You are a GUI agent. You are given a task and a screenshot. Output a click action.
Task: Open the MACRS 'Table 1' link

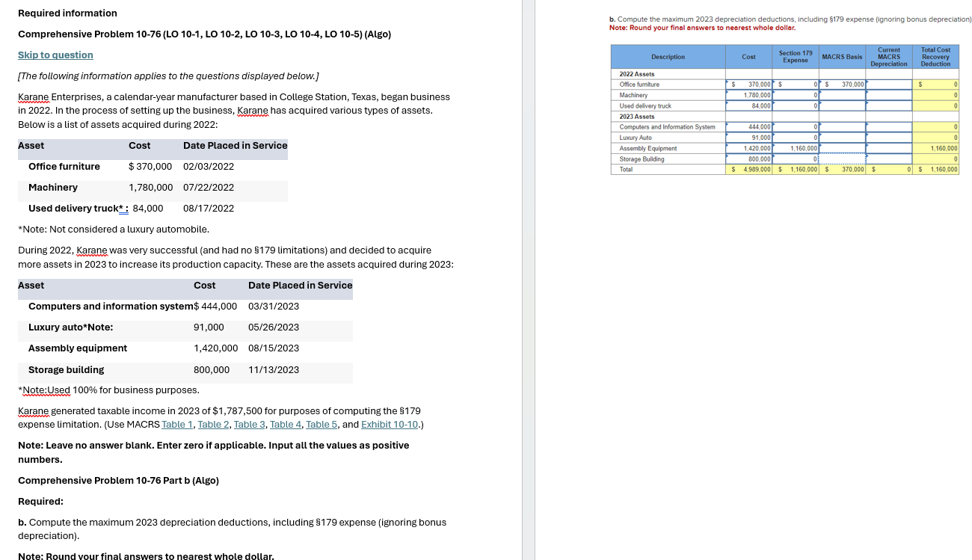tap(178, 425)
